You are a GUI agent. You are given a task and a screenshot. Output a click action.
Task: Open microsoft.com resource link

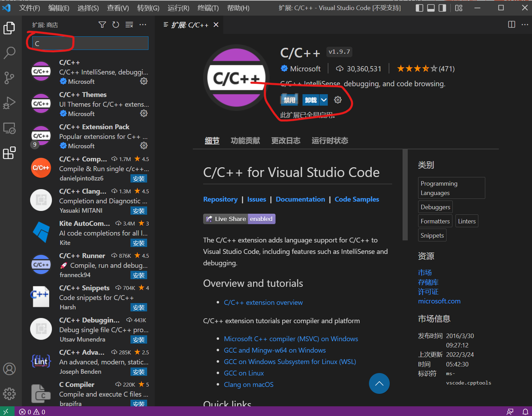pos(439,301)
